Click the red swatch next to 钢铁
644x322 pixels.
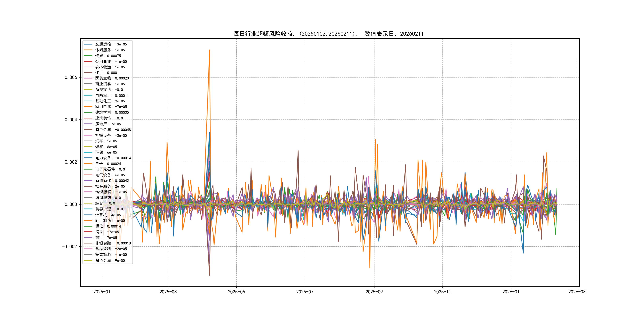[x=88, y=232]
